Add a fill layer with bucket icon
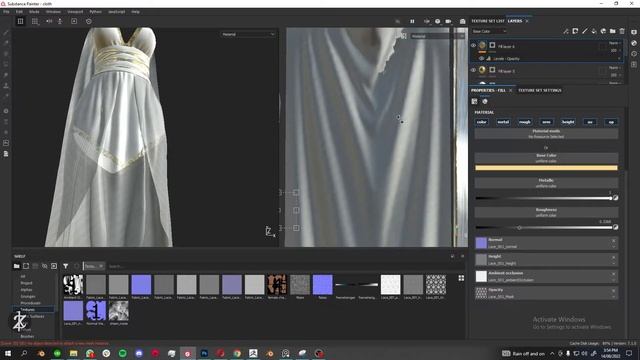This screenshot has width=640, height=360. [594, 31]
